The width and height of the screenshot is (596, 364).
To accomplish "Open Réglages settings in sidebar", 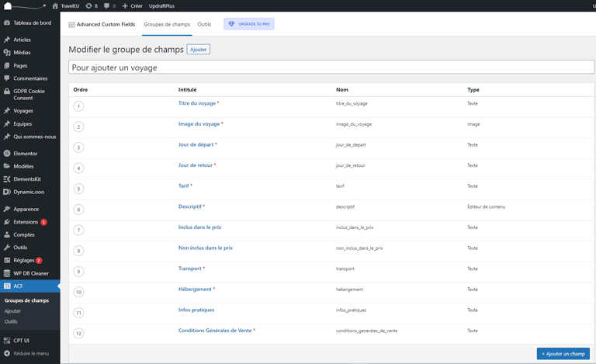I will click(x=23, y=261).
